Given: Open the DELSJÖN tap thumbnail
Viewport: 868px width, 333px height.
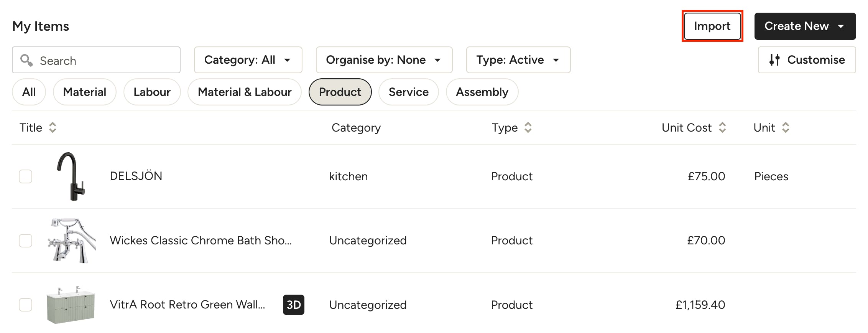Looking at the screenshot, I should (x=71, y=176).
